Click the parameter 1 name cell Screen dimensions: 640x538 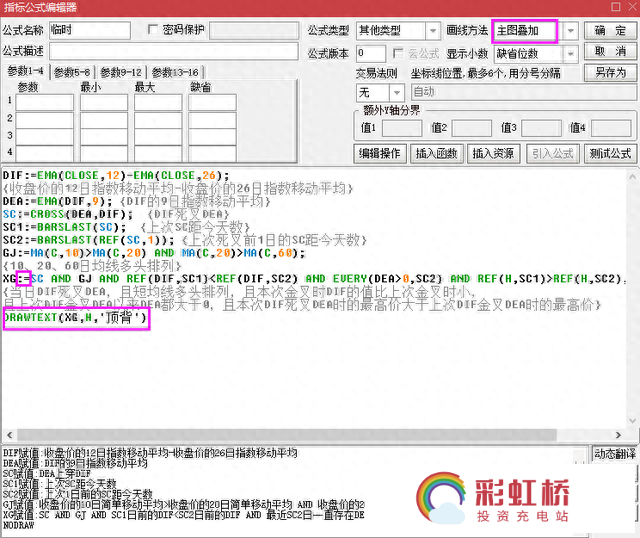pos(44,102)
